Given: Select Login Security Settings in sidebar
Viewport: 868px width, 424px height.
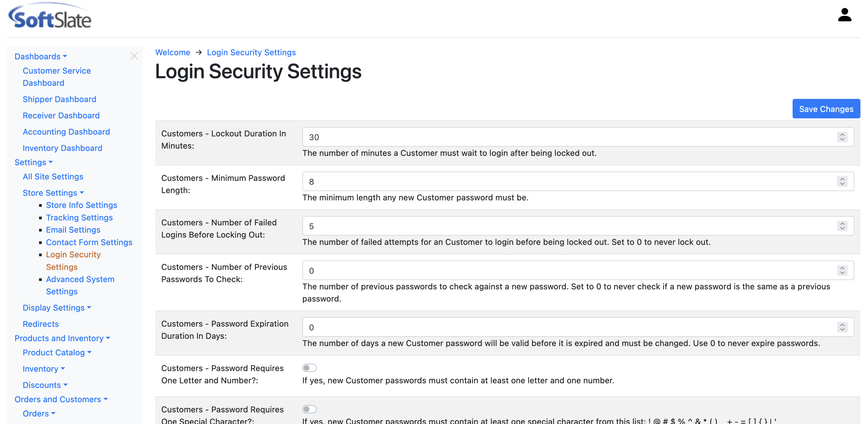Looking at the screenshot, I should click(x=73, y=261).
